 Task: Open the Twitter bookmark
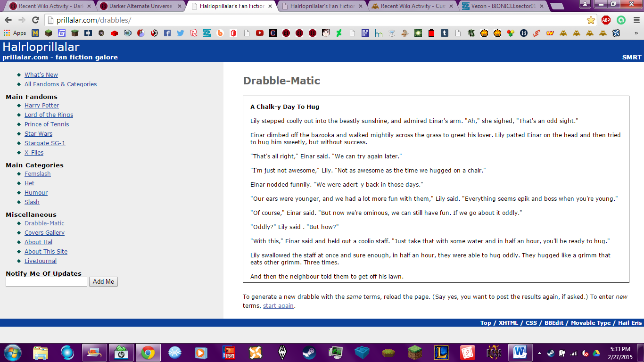[180, 33]
